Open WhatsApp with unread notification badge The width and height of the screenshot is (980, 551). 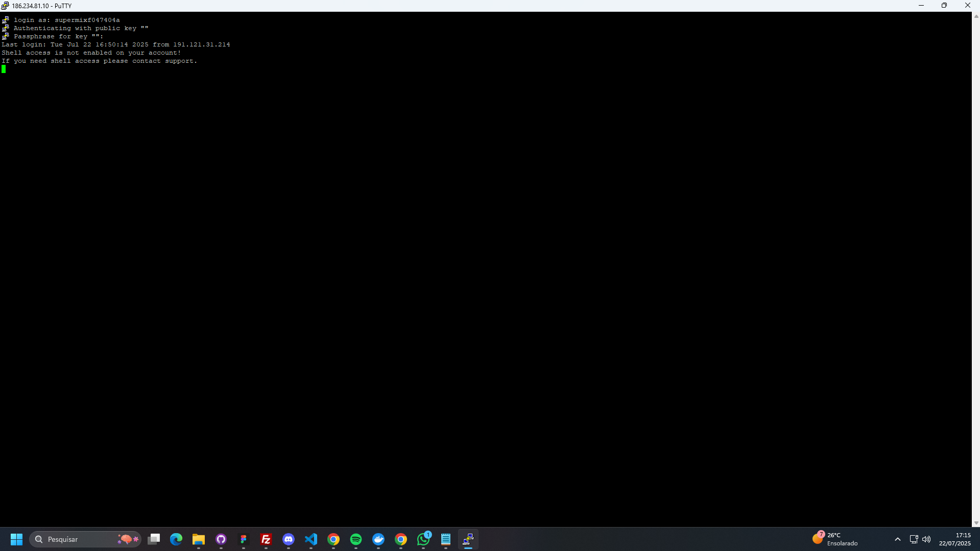tap(423, 539)
